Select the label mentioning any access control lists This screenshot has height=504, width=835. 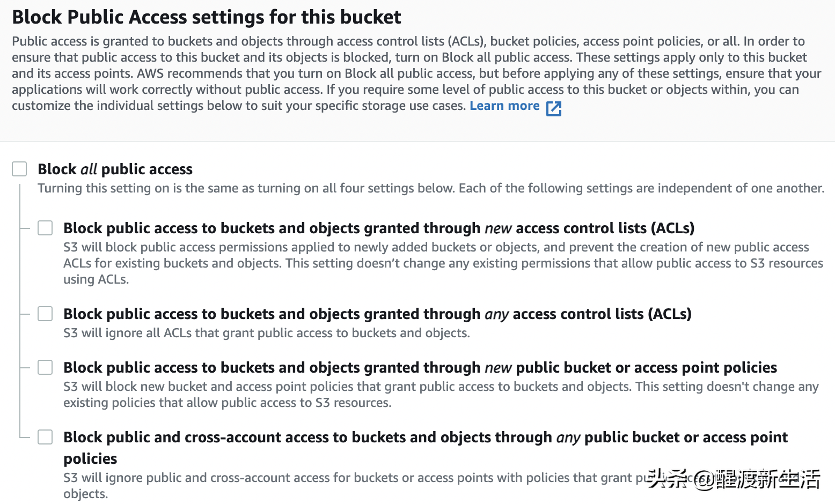pyautogui.click(x=377, y=314)
